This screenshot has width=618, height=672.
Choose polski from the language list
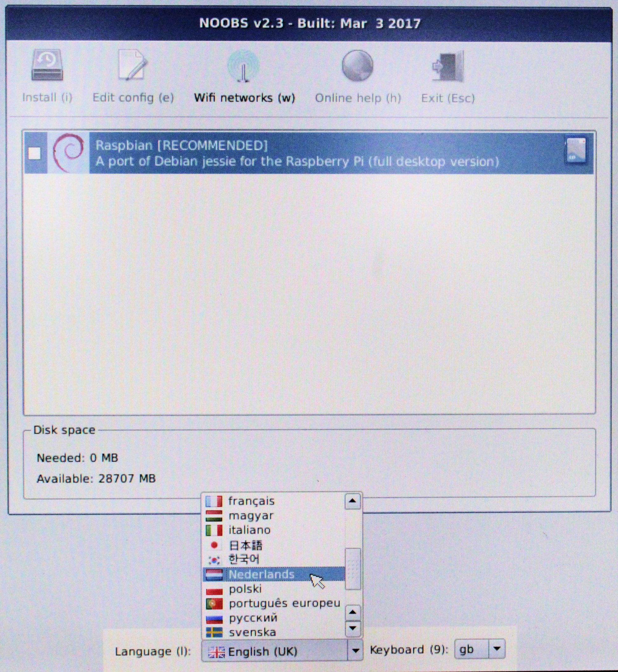click(273, 589)
